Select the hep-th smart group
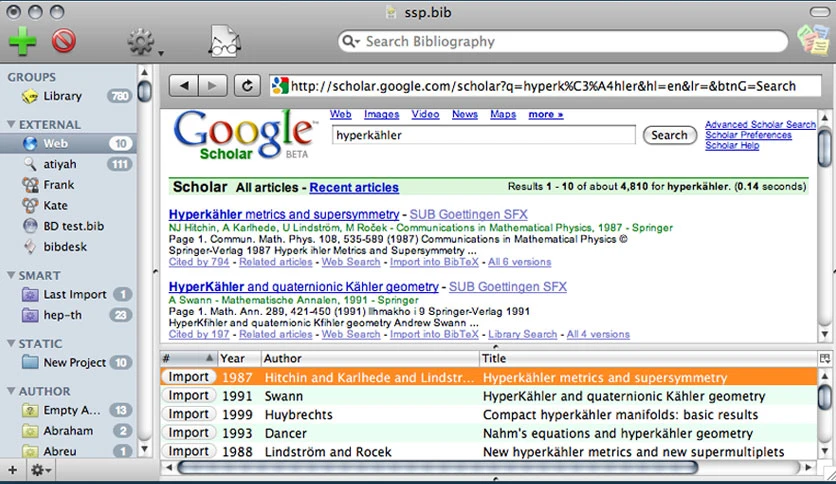The width and height of the screenshot is (836, 484). [x=68, y=316]
